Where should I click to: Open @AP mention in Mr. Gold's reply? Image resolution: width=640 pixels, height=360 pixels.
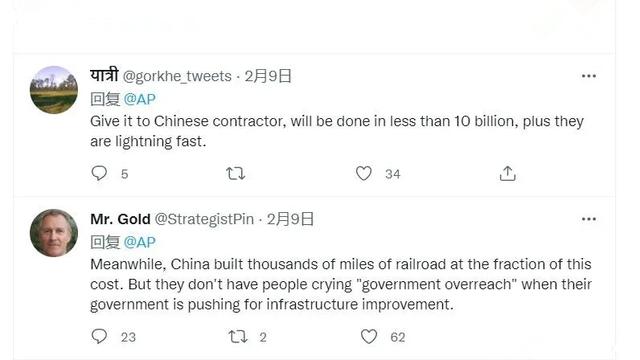(x=140, y=242)
